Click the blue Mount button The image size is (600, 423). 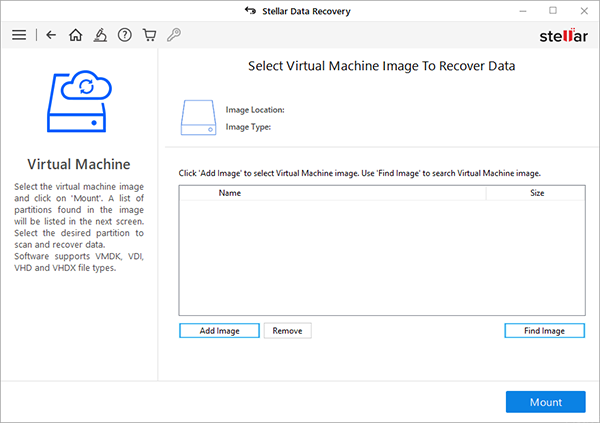pos(546,402)
